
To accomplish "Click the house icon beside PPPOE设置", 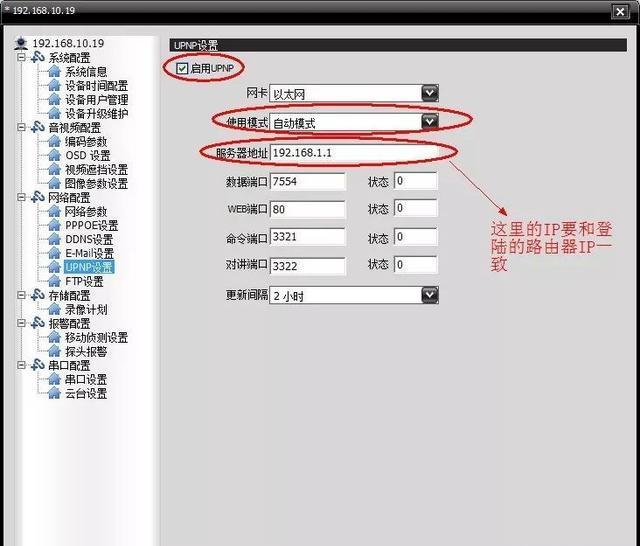I will (54, 225).
